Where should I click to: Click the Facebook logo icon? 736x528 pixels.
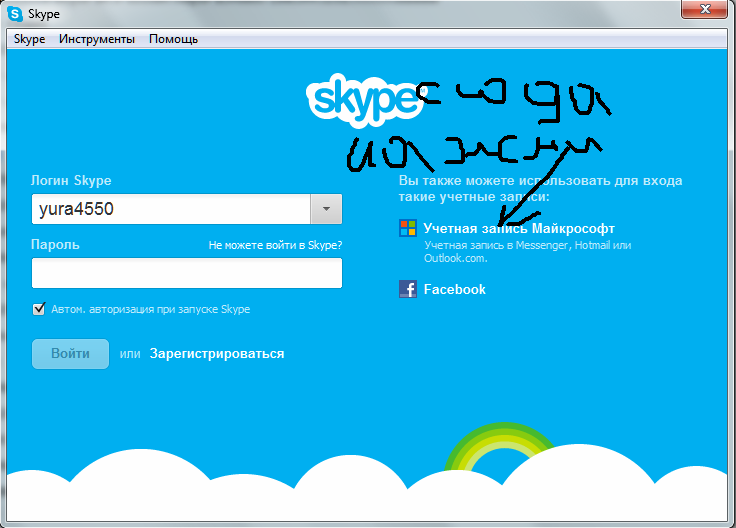(x=407, y=289)
